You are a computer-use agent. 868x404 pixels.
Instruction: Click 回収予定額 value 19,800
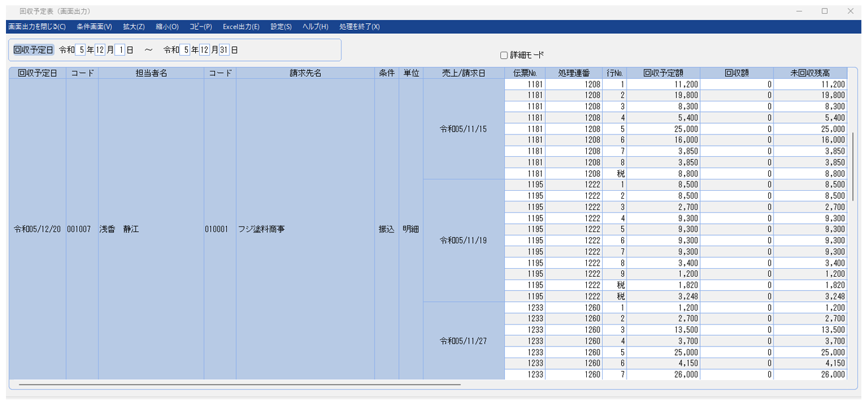pyautogui.click(x=663, y=95)
